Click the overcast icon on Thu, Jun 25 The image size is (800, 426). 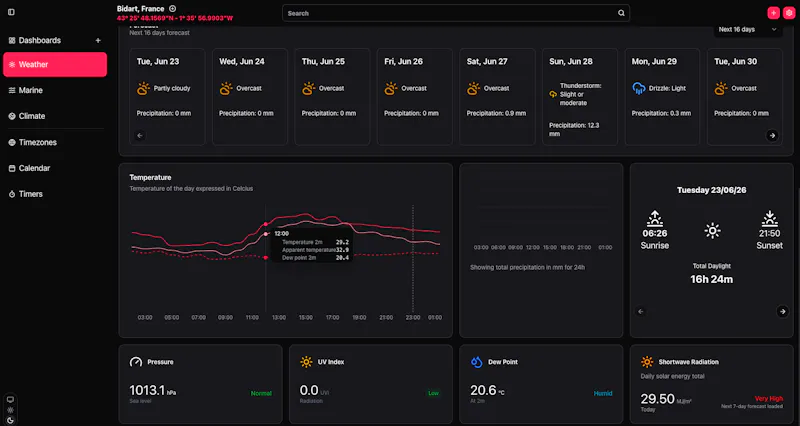coord(309,88)
